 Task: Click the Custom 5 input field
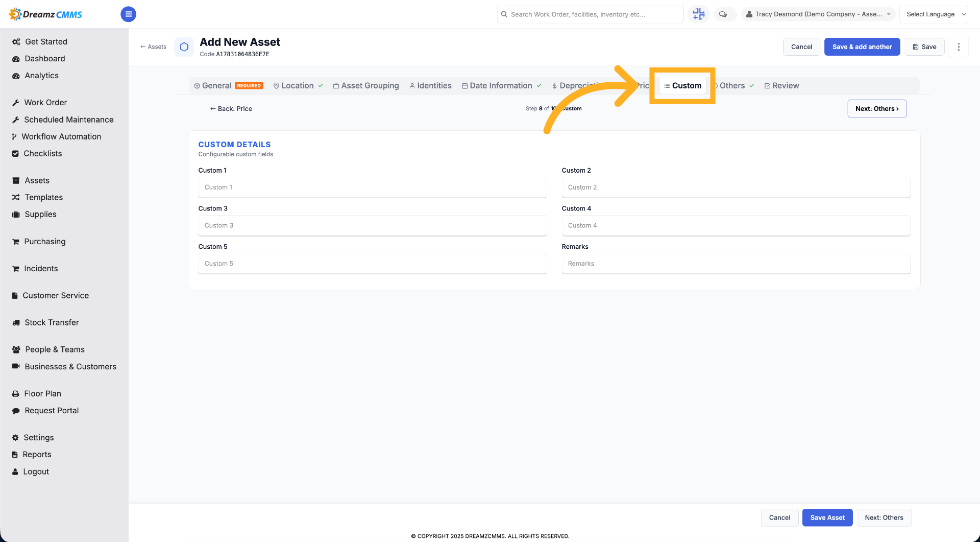(373, 264)
